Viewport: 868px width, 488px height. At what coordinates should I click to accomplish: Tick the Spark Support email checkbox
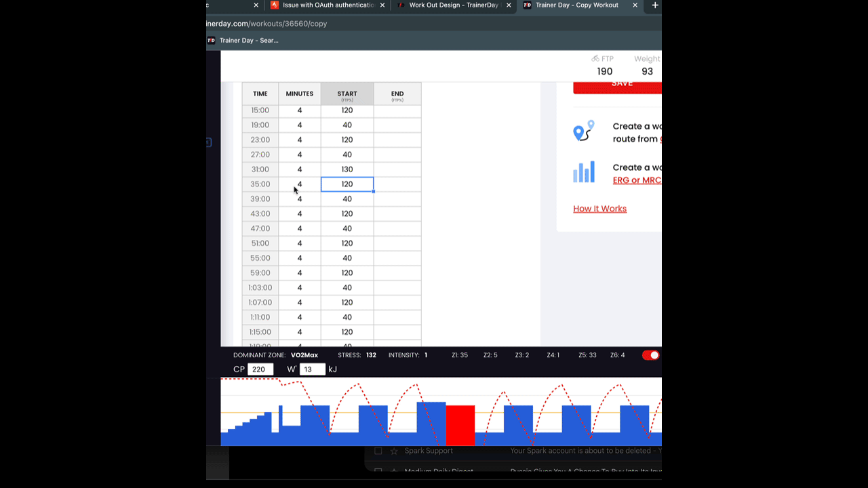(x=378, y=451)
